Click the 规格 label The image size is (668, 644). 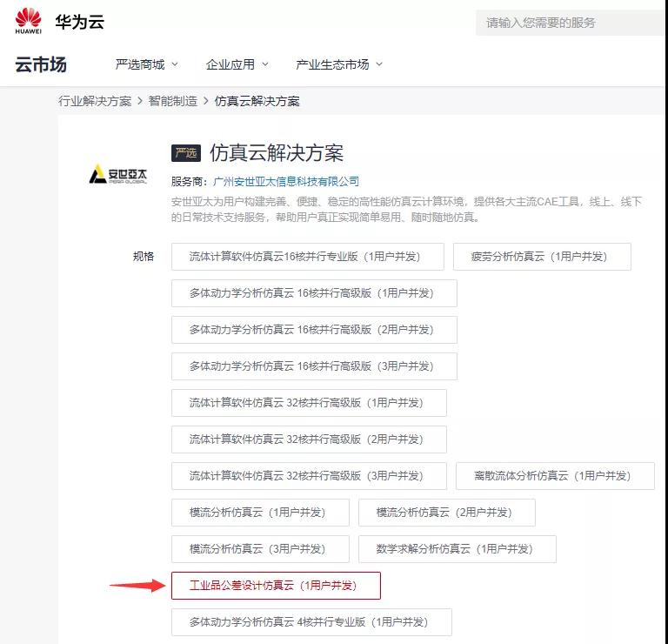144,257
